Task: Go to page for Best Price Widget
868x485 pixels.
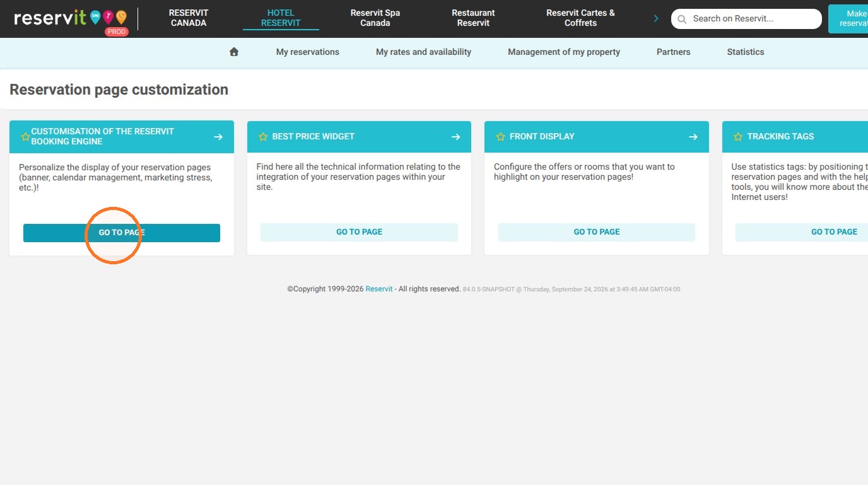Action: tap(359, 232)
